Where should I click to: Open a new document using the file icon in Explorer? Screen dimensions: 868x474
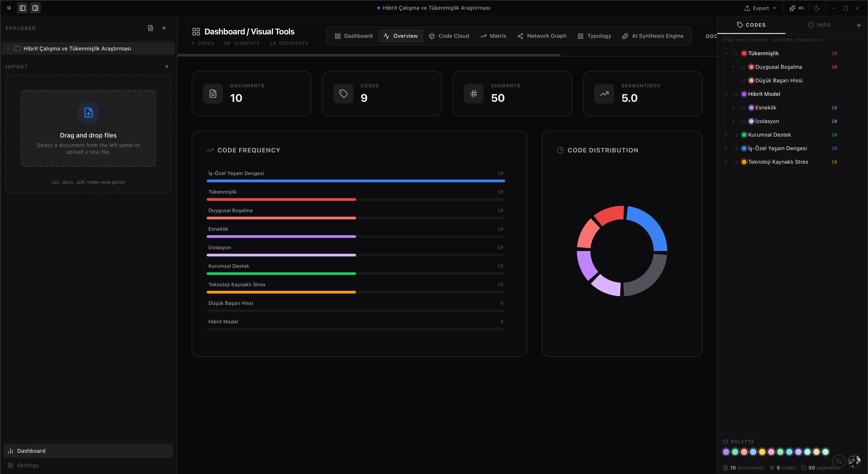coord(151,28)
